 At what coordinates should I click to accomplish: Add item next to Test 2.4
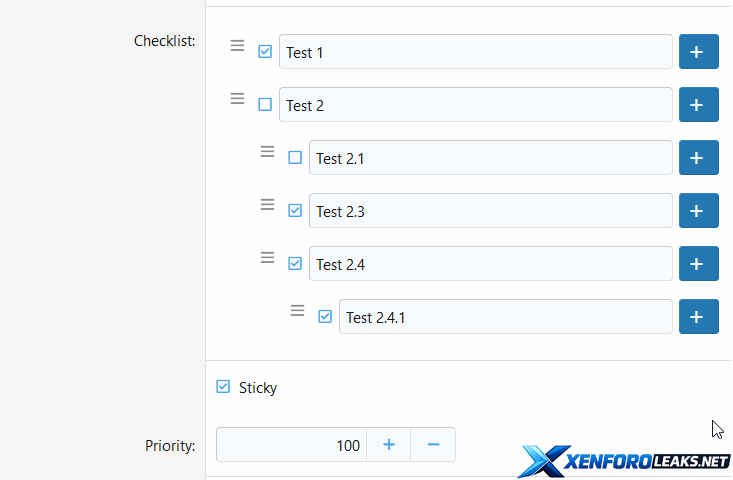pos(698,264)
